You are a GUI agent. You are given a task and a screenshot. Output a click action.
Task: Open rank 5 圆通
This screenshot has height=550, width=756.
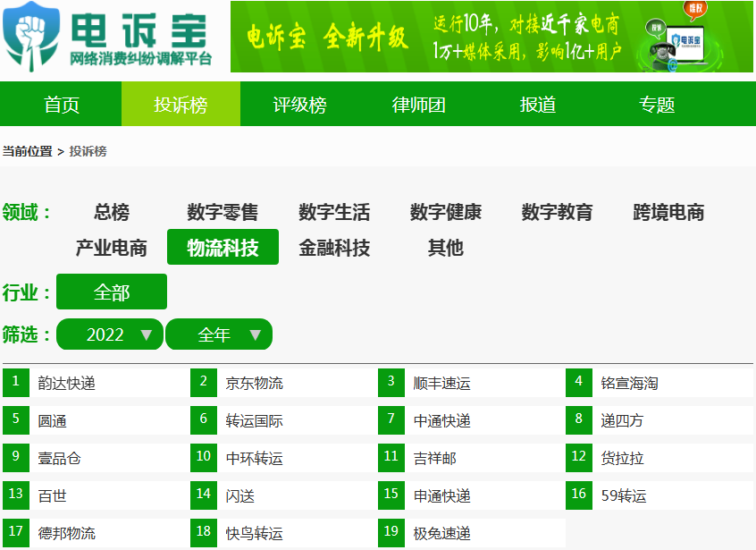coord(97,420)
